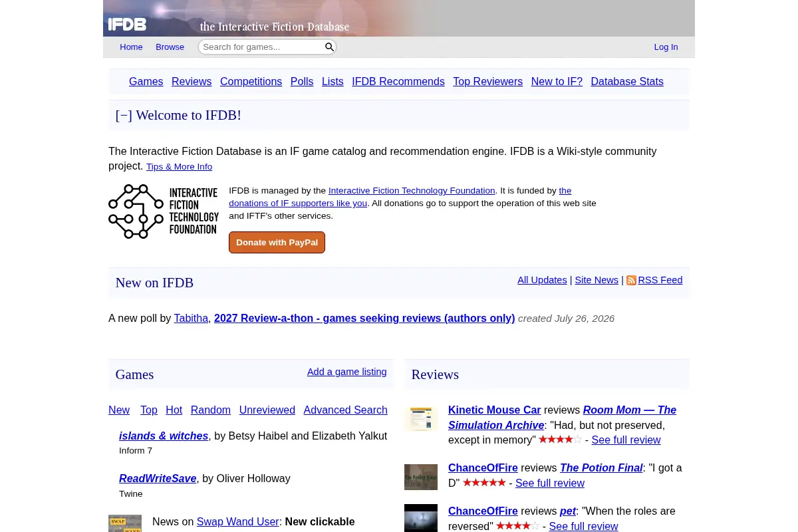Select the New games tab
The height and width of the screenshot is (532, 798).
pos(119,410)
